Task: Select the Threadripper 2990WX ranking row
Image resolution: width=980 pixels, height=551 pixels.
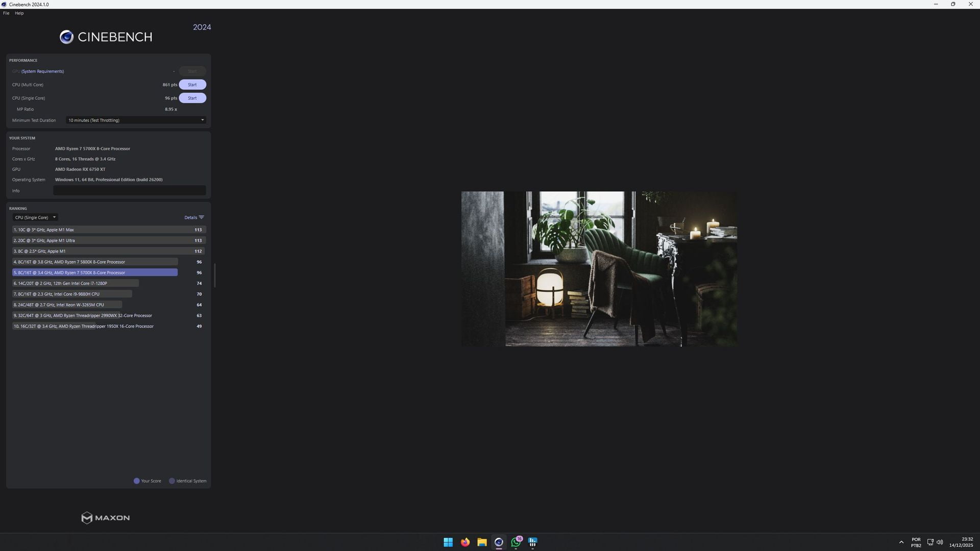Action: (109, 315)
